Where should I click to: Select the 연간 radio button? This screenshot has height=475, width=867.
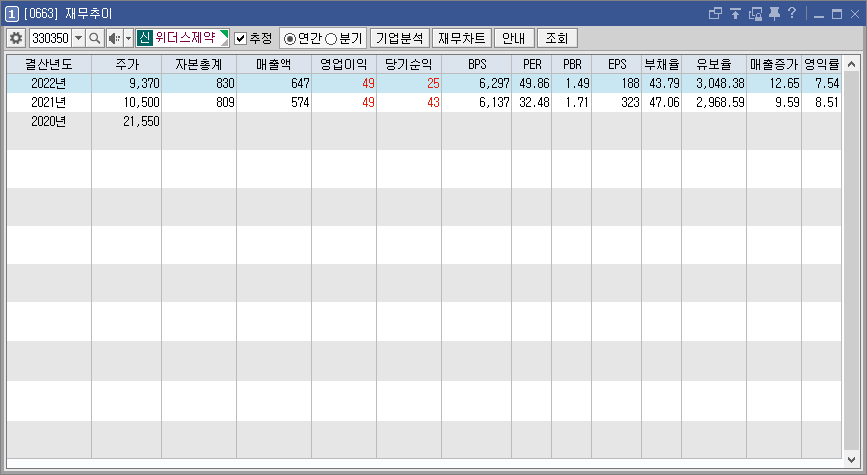tap(289, 39)
